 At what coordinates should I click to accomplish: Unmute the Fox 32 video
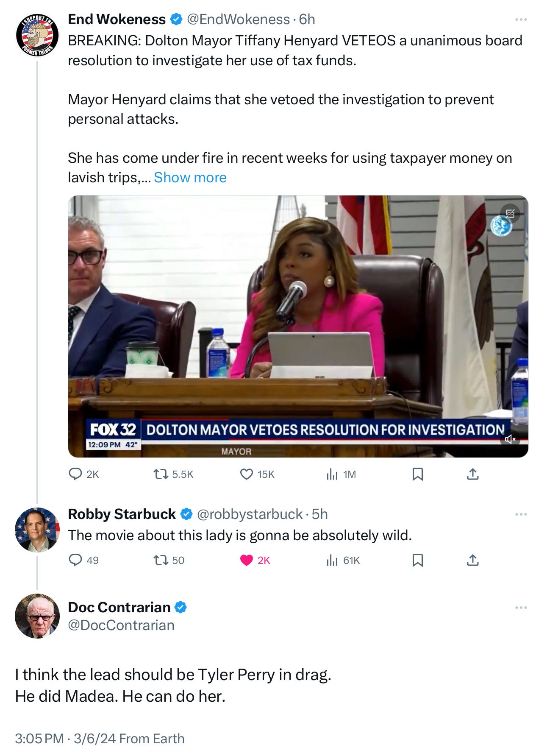pyautogui.click(x=510, y=439)
